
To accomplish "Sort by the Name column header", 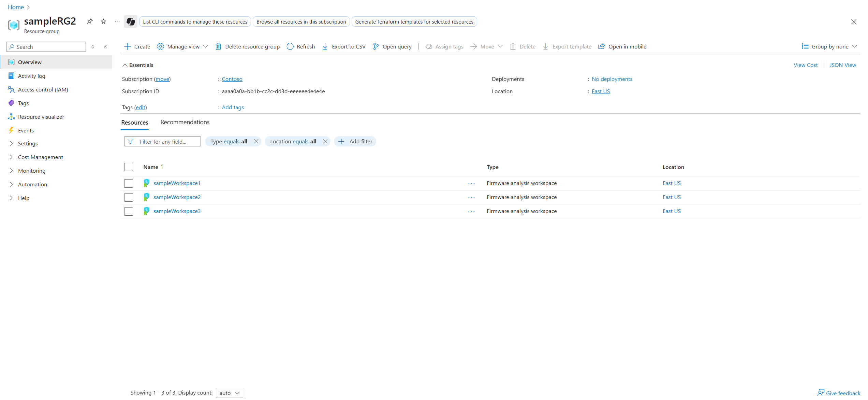I will (x=153, y=167).
